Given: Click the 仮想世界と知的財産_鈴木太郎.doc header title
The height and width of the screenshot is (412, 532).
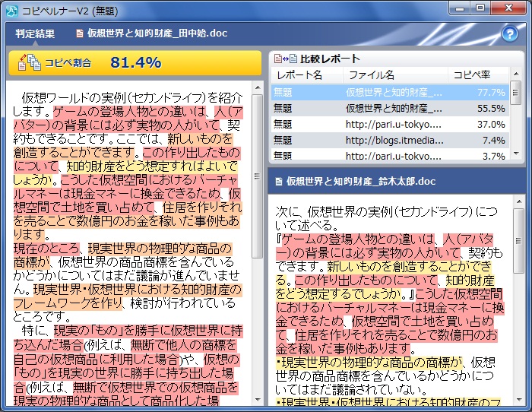Looking at the screenshot, I should coord(361,182).
